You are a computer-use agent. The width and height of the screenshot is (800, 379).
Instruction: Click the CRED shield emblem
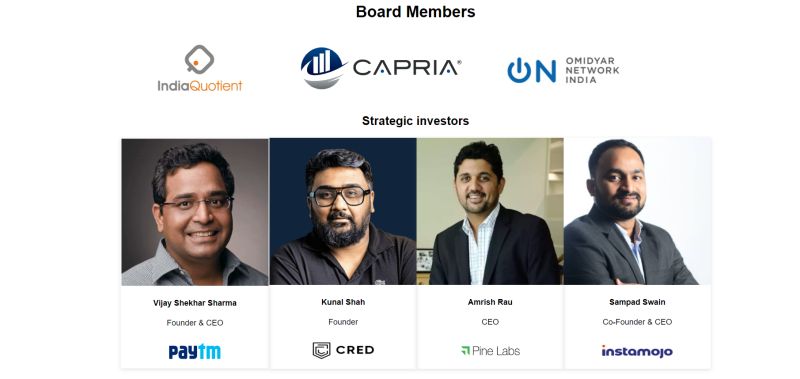tap(321, 350)
